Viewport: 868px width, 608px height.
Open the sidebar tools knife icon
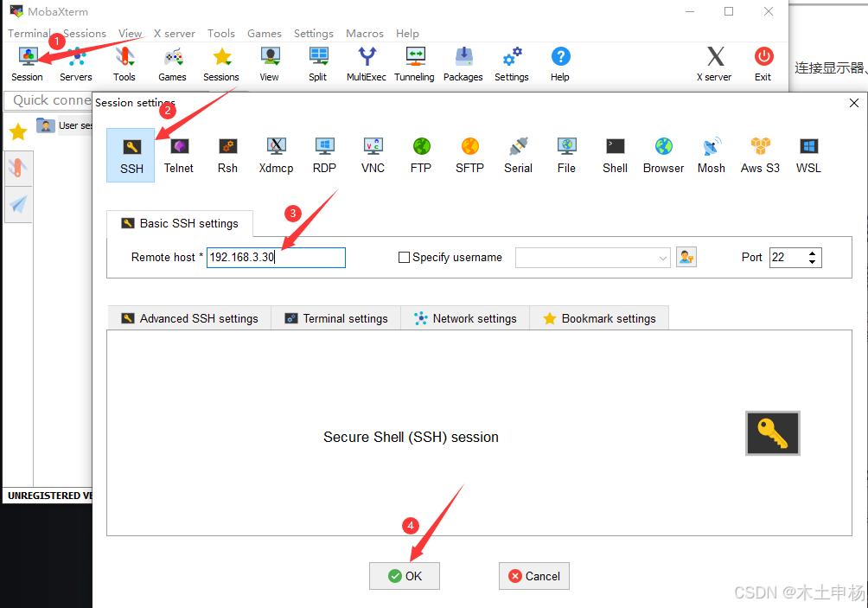18,169
